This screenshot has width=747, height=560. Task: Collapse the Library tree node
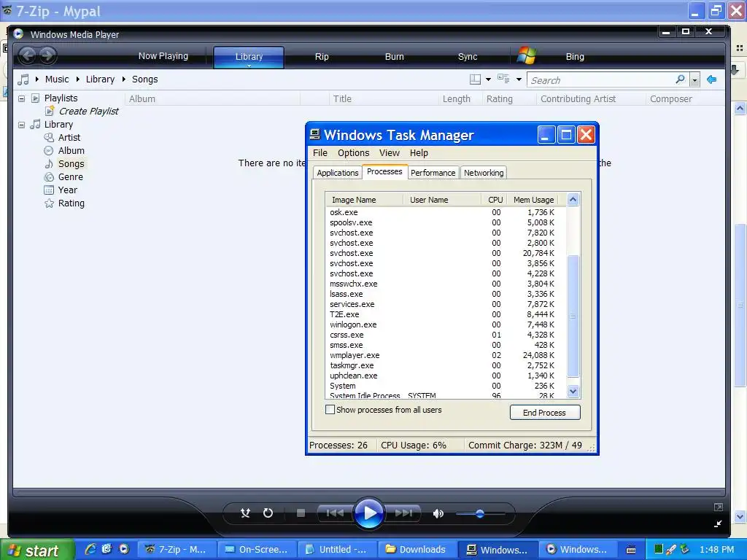coord(21,125)
